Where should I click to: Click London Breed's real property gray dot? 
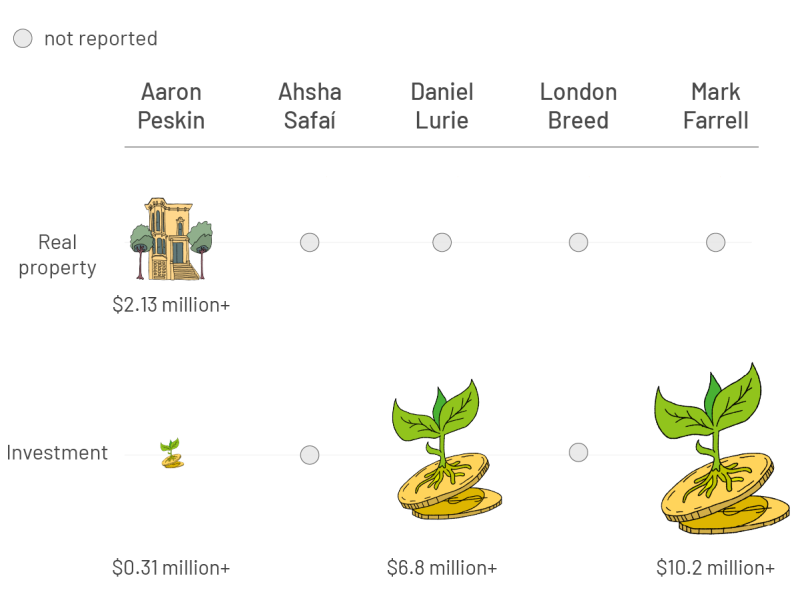click(578, 242)
